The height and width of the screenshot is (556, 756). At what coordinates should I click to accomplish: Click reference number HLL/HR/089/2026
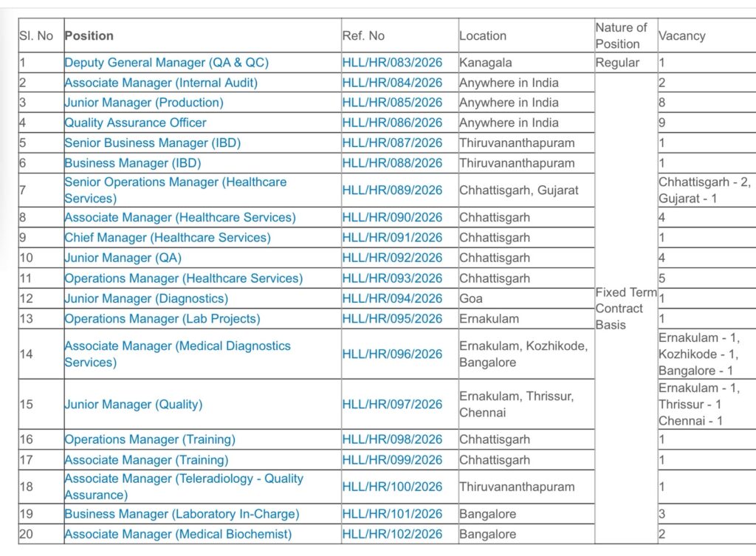pyautogui.click(x=392, y=190)
